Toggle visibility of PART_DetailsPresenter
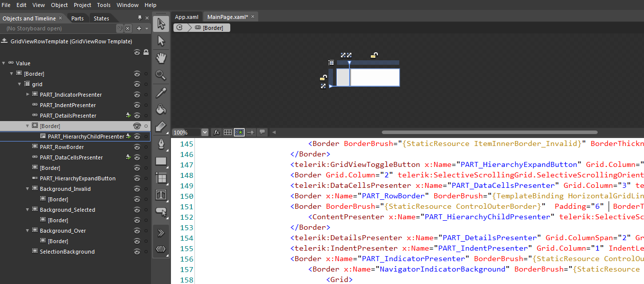This screenshot has width=644, height=284. tap(137, 116)
